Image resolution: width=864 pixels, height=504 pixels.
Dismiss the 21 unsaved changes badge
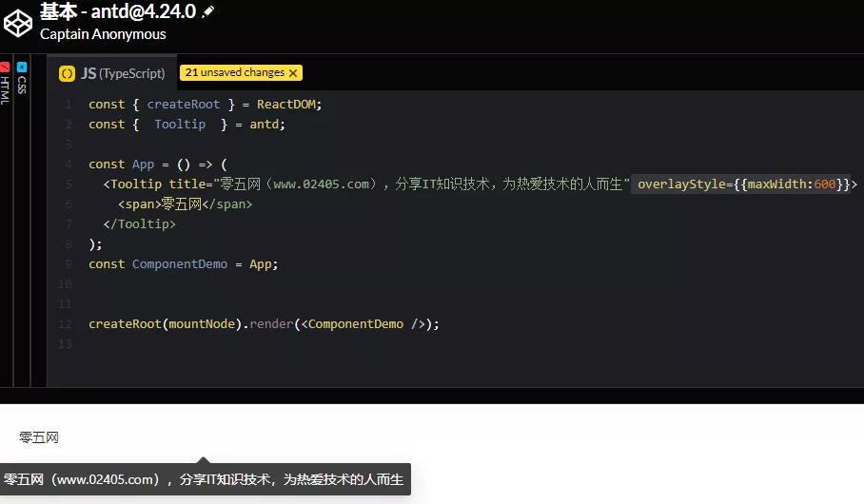click(293, 72)
